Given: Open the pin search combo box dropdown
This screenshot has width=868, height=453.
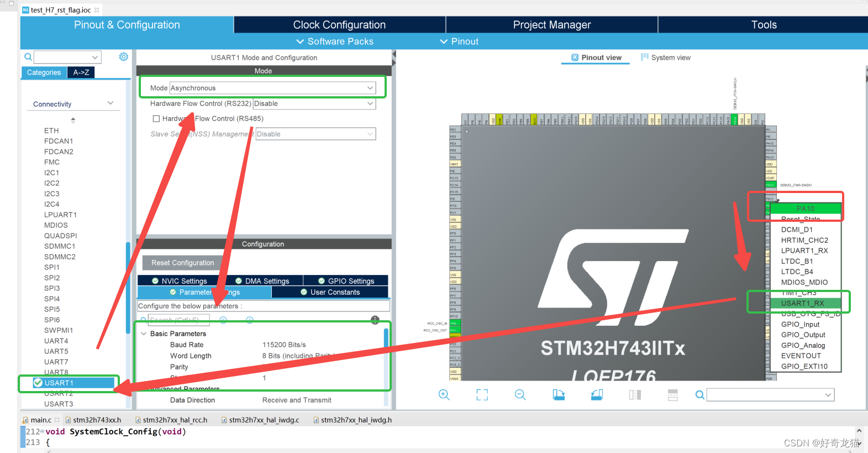Looking at the screenshot, I should [x=828, y=394].
